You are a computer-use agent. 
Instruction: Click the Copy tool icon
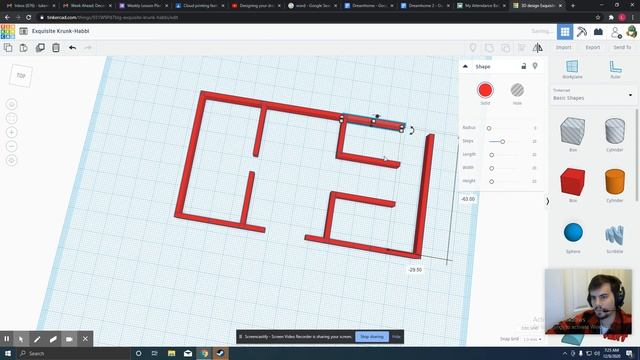click(x=8, y=48)
